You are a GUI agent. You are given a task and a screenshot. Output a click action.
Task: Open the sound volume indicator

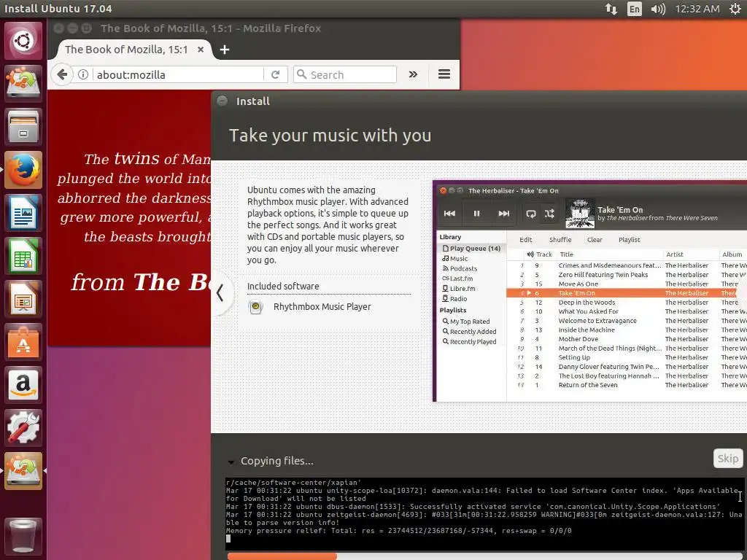point(658,9)
